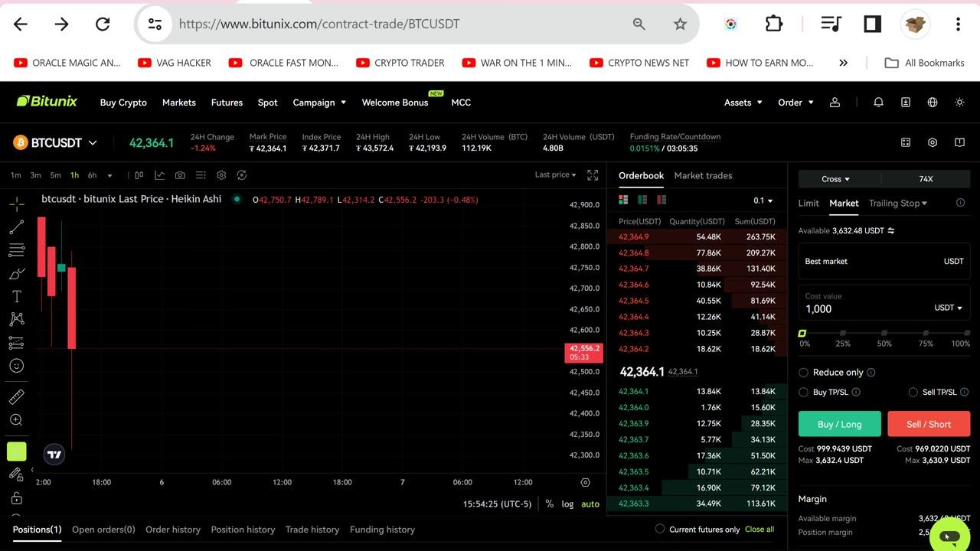Open the emoji icons tool
The height and width of the screenshot is (551, 980).
(16, 366)
